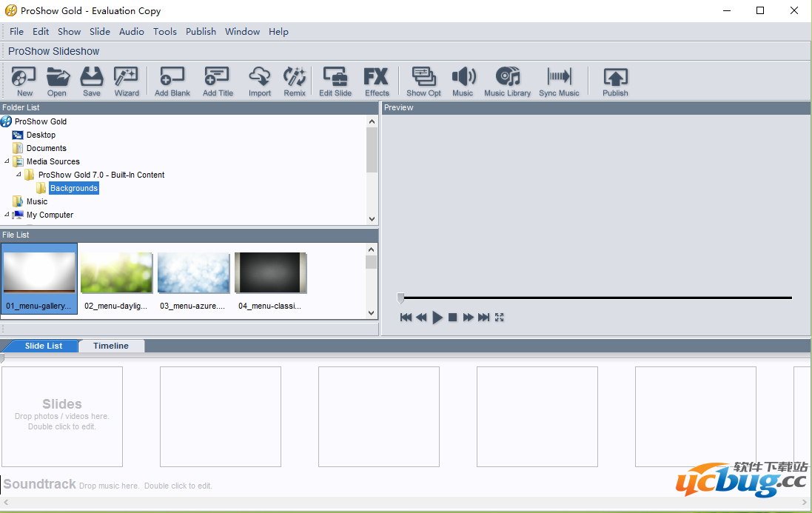This screenshot has height=513, width=812.
Task: Switch to the Timeline tab
Action: (111, 346)
